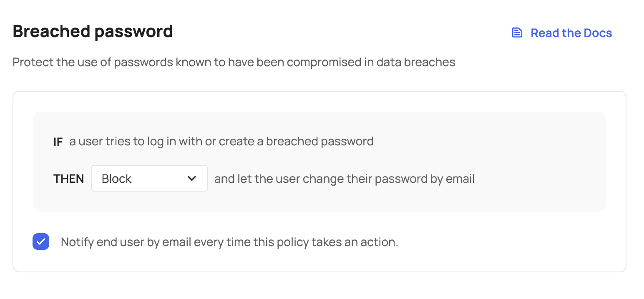
Task: Click the document icon beside Read the Docs
Action: [x=517, y=32]
